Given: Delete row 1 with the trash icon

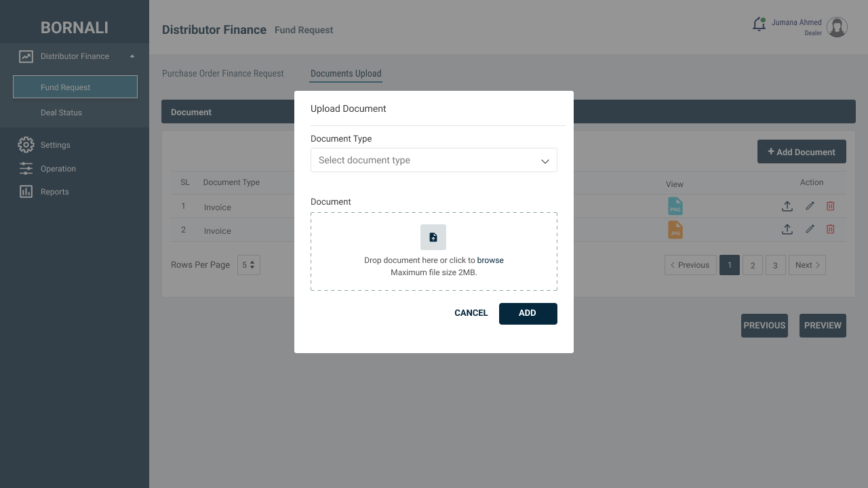Looking at the screenshot, I should tap(830, 206).
